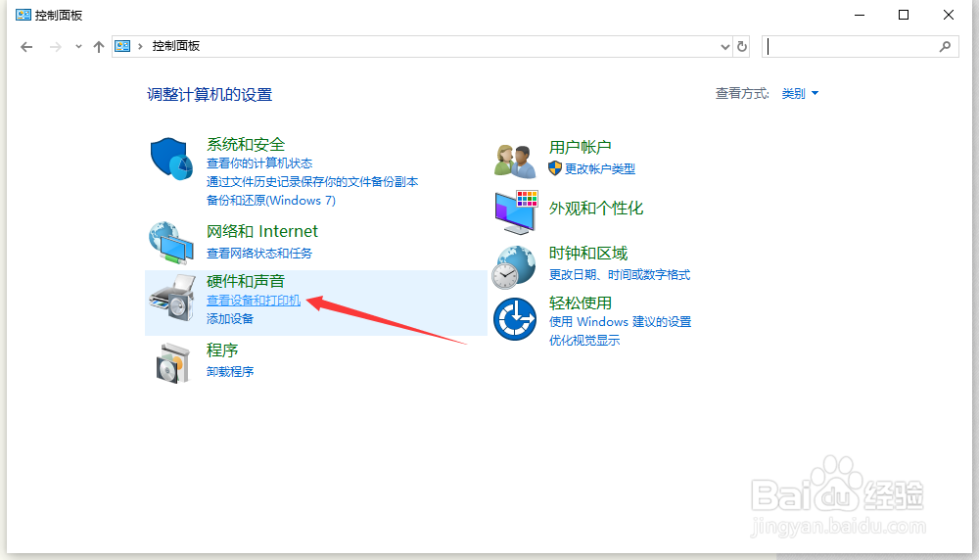Open the 程序 heading link
The image size is (979, 560).
[222, 350]
